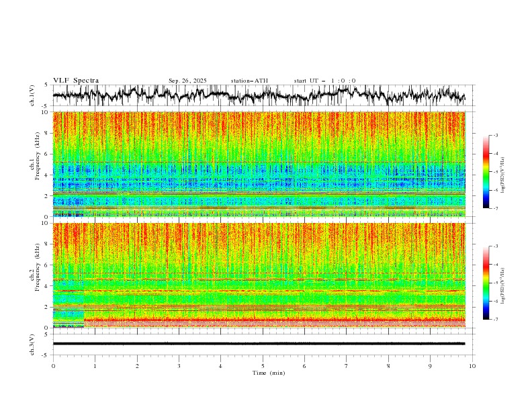Click the "VLF Spectra" title text
The width and height of the screenshot is (532, 411).
pyautogui.click(x=76, y=81)
